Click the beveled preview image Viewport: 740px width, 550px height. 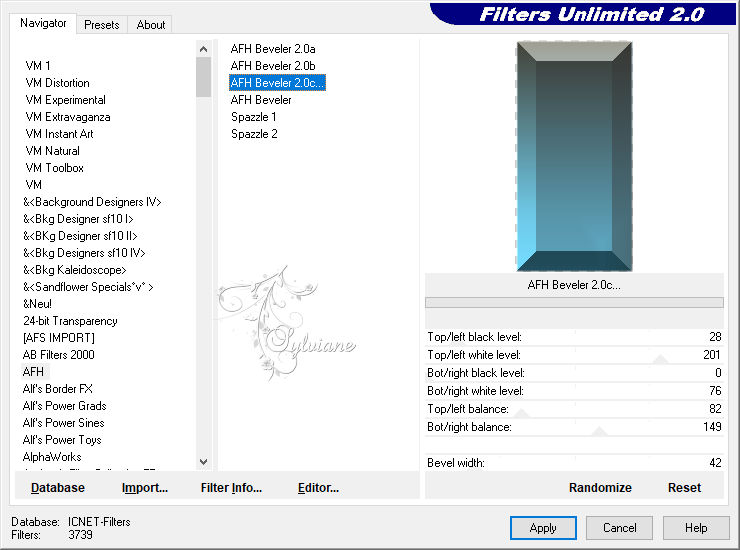574,156
